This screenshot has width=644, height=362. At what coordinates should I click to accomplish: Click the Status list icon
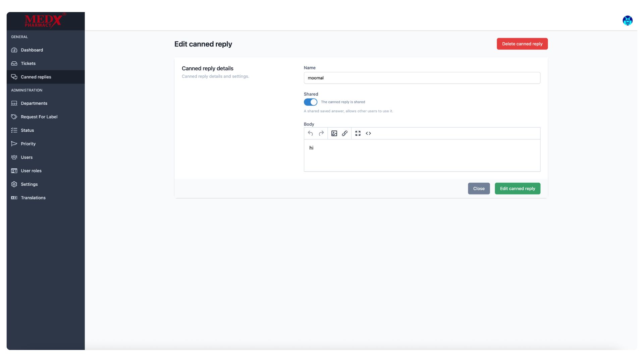click(14, 130)
